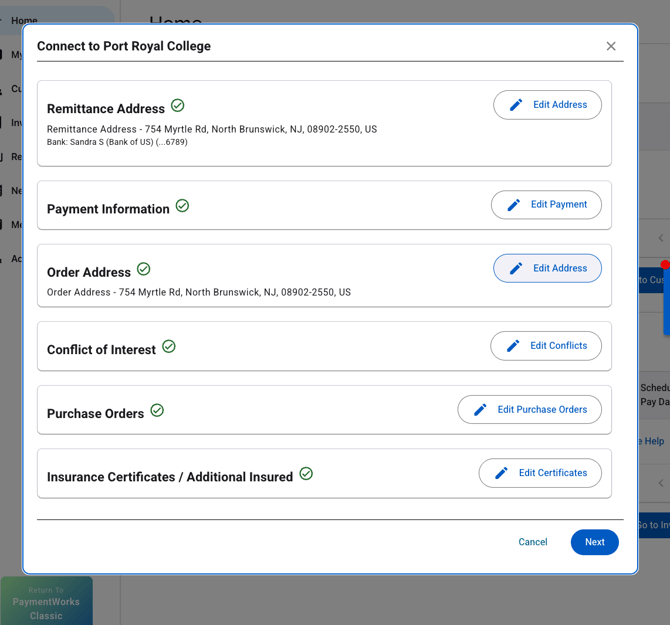Click the pencil icon in Edit Payment
Viewport: 670px width, 625px height.
514,205
